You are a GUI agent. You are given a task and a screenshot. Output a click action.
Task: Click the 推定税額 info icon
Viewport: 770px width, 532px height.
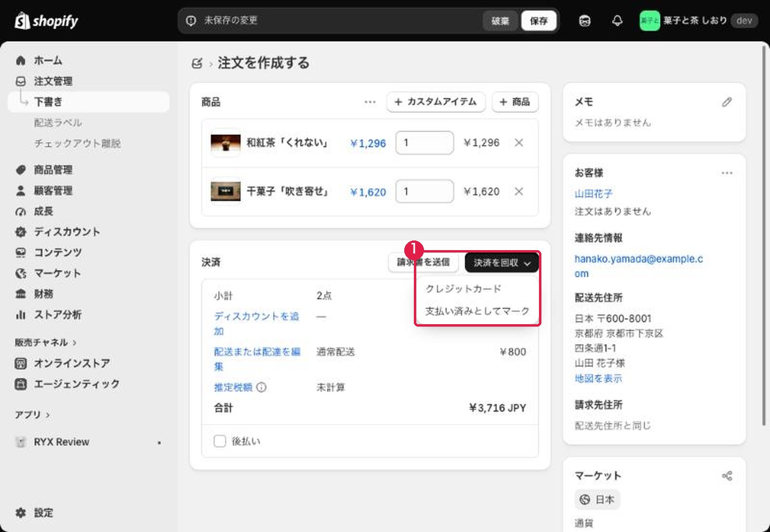pos(261,387)
